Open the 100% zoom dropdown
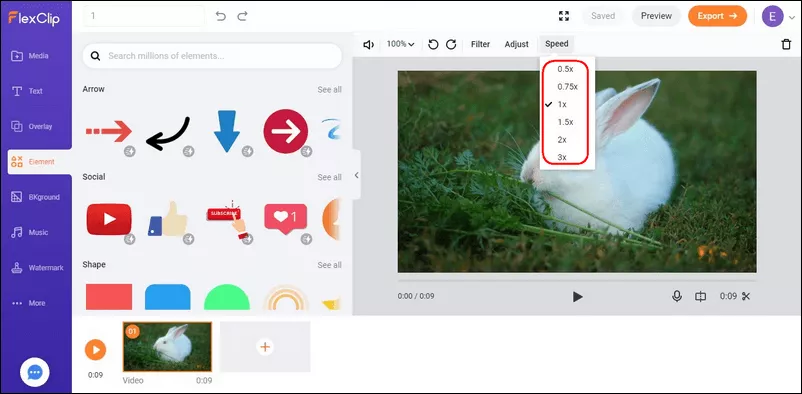 point(400,44)
